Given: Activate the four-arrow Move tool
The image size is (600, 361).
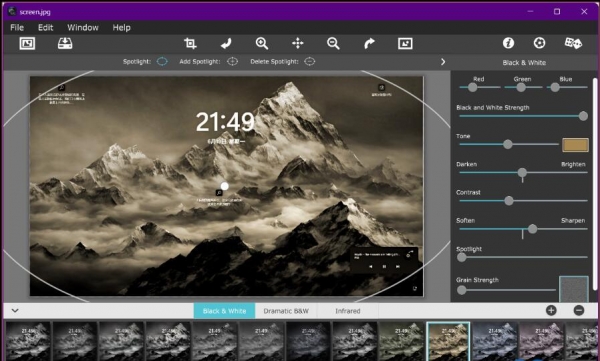Looking at the screenshot, I should click(298, 43).
